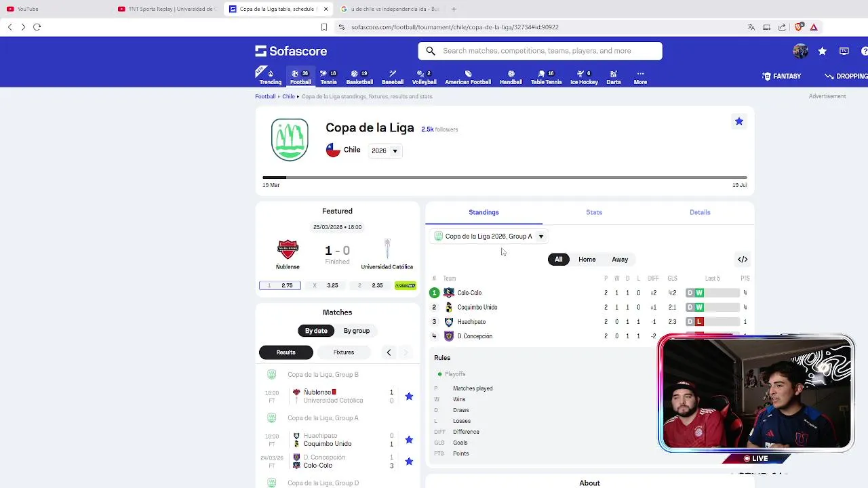Select the Tennis sport icon
The height and width of the screenshot is (488, 868).
pyautogui.click(x=328, y=77)
